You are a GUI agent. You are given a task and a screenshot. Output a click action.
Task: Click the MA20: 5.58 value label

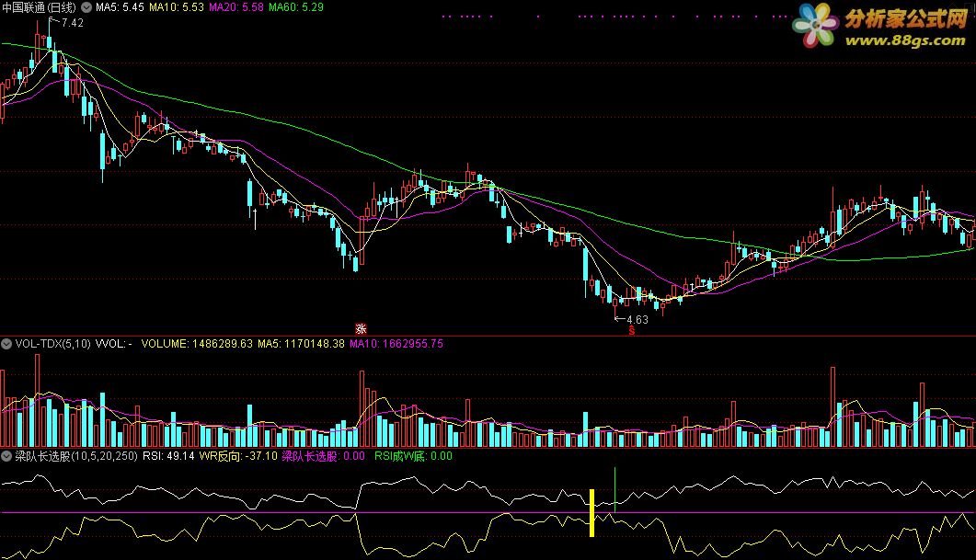click(235, 7)
